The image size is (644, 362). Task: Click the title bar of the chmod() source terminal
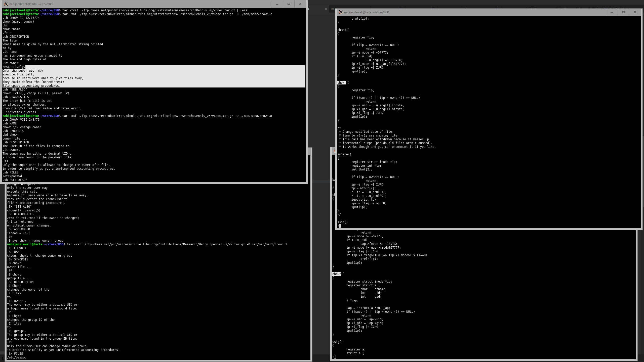pyautogui.click(x=478, y=12)
